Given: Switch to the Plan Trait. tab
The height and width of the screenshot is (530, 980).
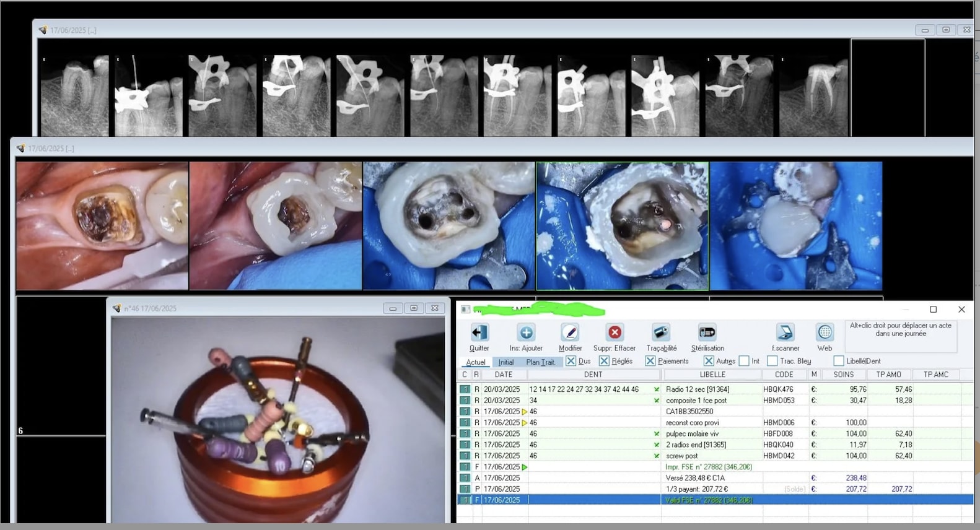Looking at the screenshot, I should (540, 362).
